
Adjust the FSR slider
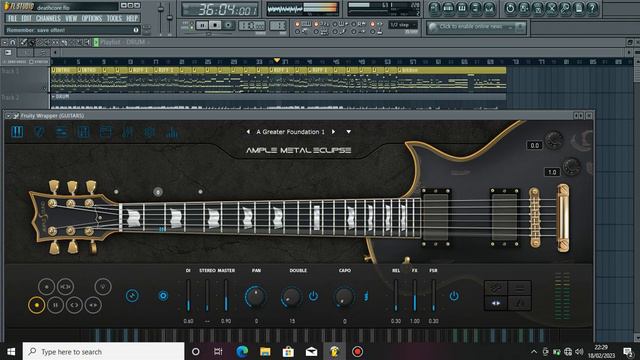coord(433,296)
